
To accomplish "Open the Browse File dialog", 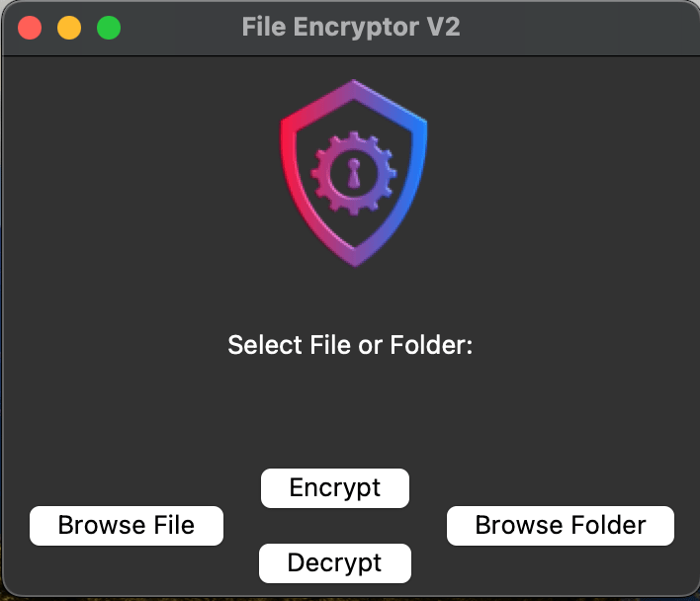I will point(127,526).
